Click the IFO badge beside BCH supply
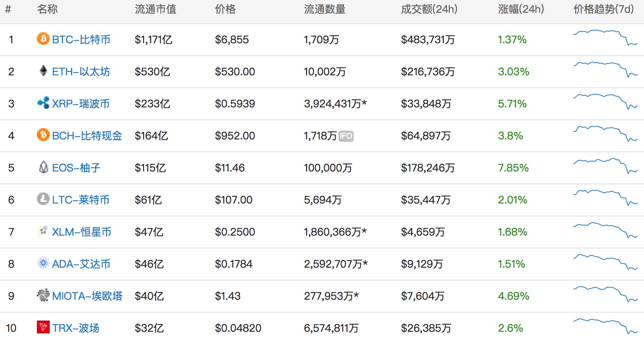 pos(346,136)
